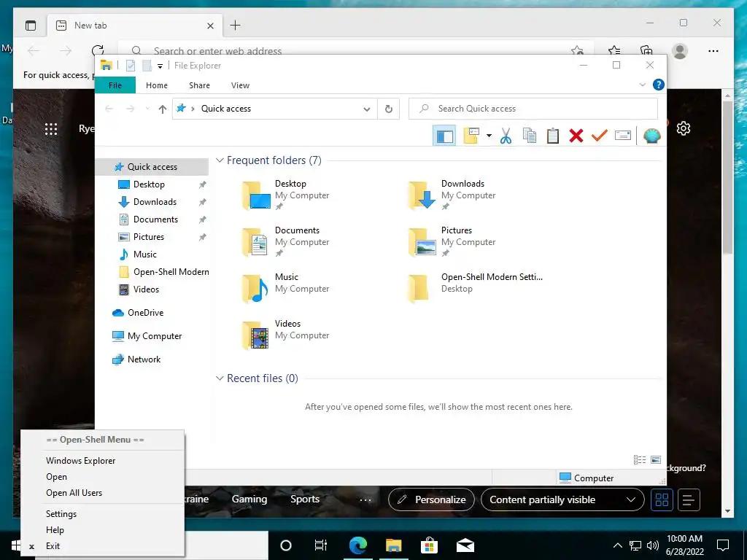Choose Settings in the Open-Shell menu
Viewport: 747px width, 560px height.
[x=102, y=514]
